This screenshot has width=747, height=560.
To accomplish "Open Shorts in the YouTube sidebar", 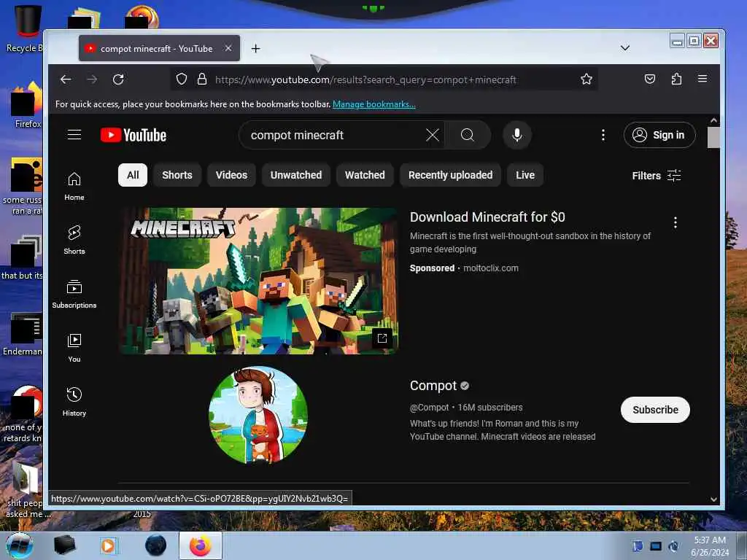I will (74, 240).
